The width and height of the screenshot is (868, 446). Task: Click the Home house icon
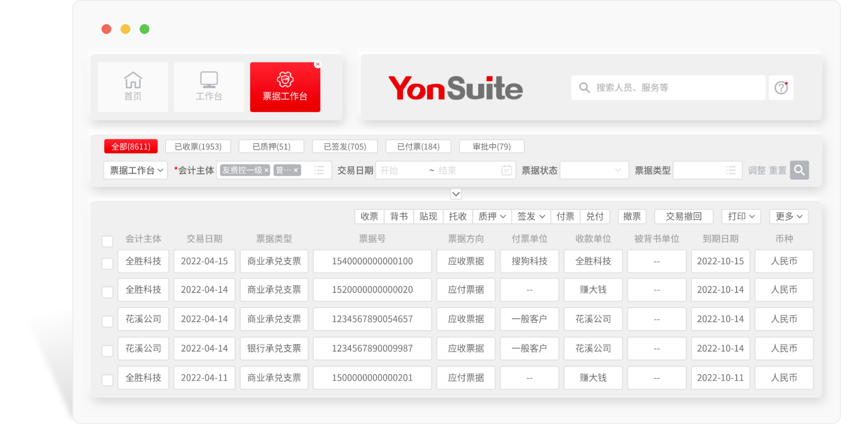coord(133,80)
